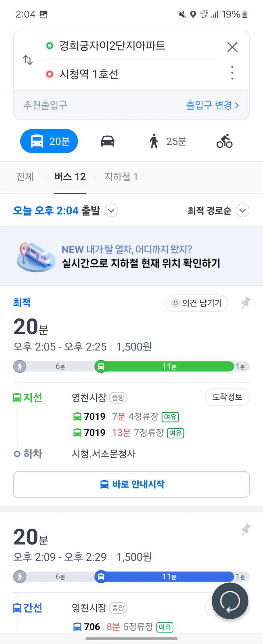Switch to car driving directions
263x644 pixels.
coord(107,141)
